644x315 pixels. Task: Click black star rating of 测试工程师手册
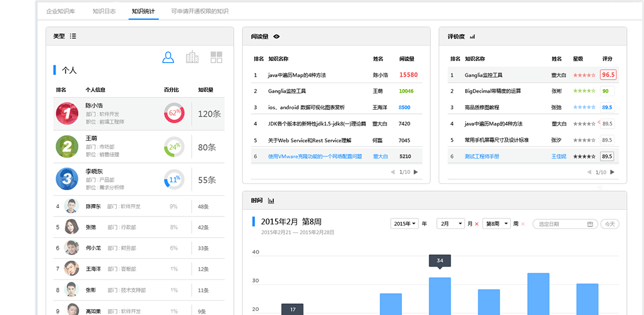coord(584,156)
